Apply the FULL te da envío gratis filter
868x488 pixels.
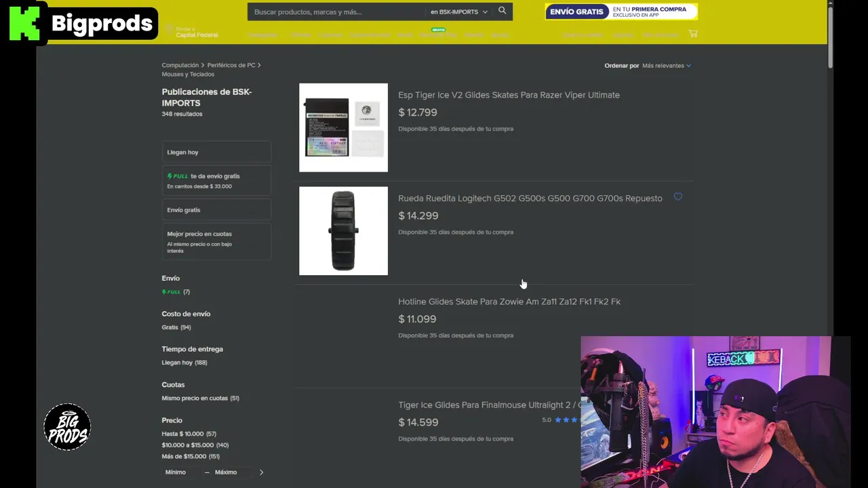[x=216, y=181]
